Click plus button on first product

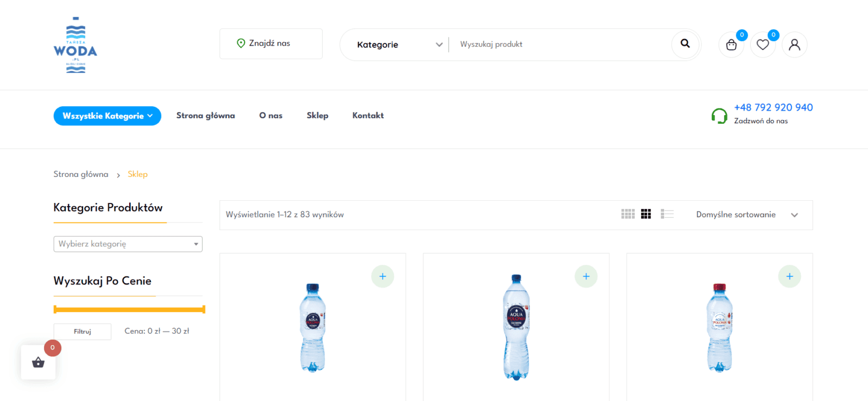[382, 276]
